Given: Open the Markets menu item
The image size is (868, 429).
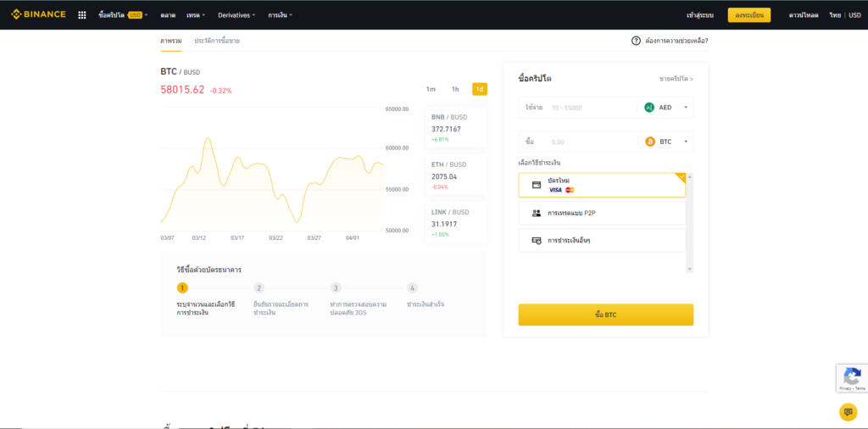Looking at the screenshot, I should [168, 15].
